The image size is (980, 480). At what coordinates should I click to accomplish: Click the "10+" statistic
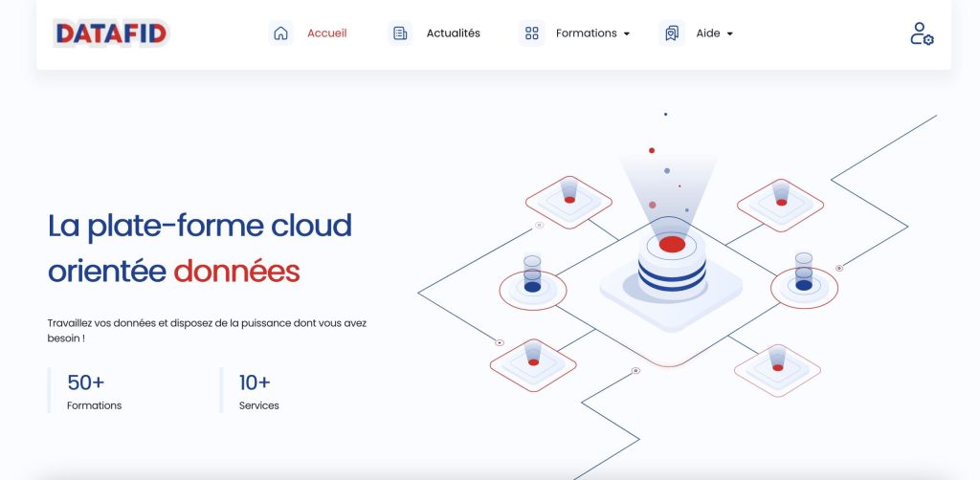click(x=255, y=382)
